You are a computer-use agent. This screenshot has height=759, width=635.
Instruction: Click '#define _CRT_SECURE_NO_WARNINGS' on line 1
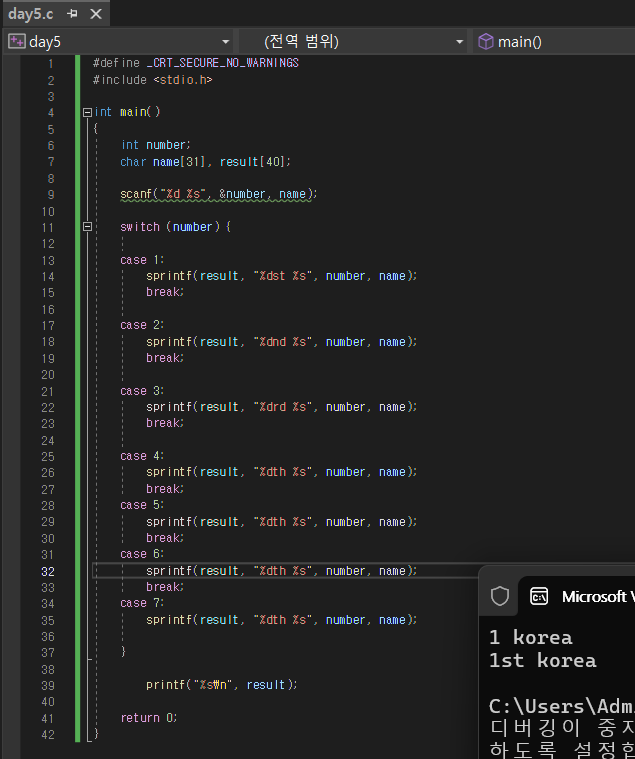[x=196, y=63]
